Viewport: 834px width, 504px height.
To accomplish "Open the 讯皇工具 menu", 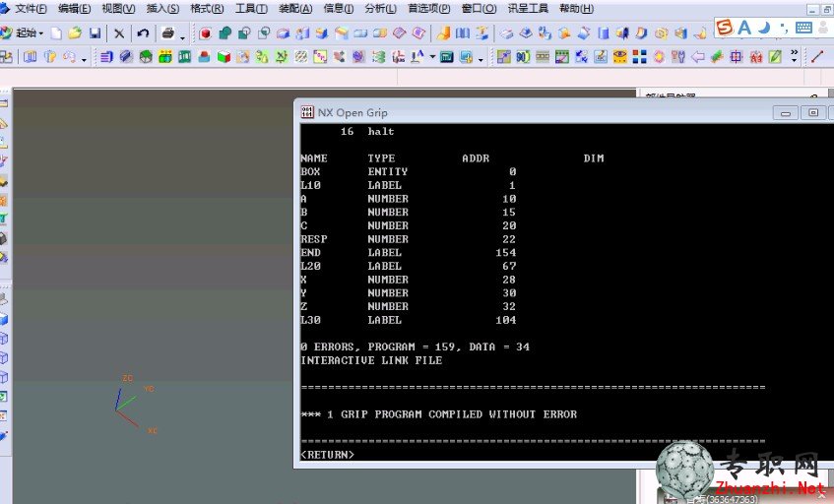I will 528,9.
